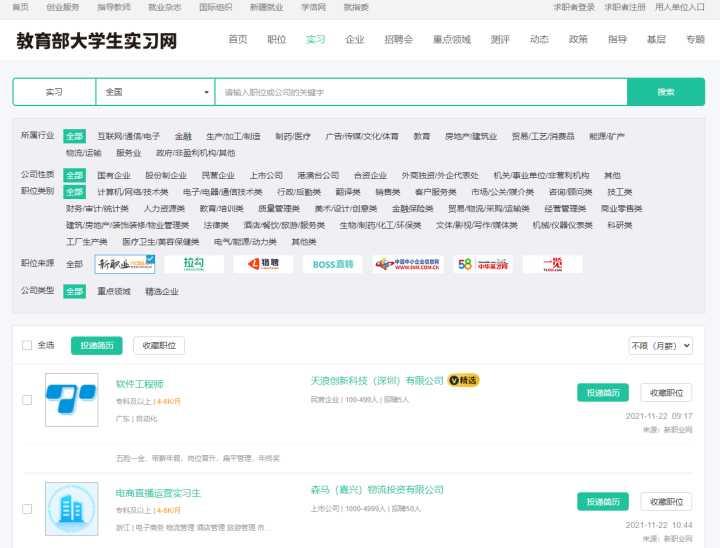Open the 软件工程师 job title link
720x548 pixels.
[x=140, y=384]
